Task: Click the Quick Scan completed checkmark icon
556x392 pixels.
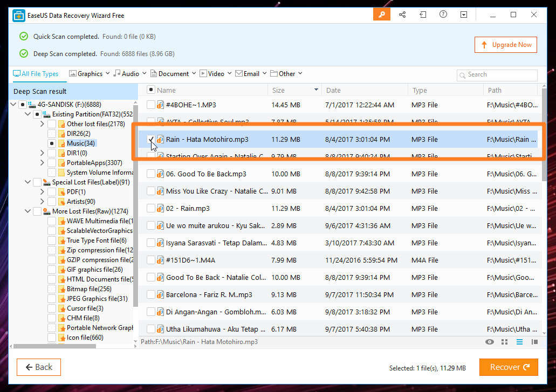Action: coord(24,36)
